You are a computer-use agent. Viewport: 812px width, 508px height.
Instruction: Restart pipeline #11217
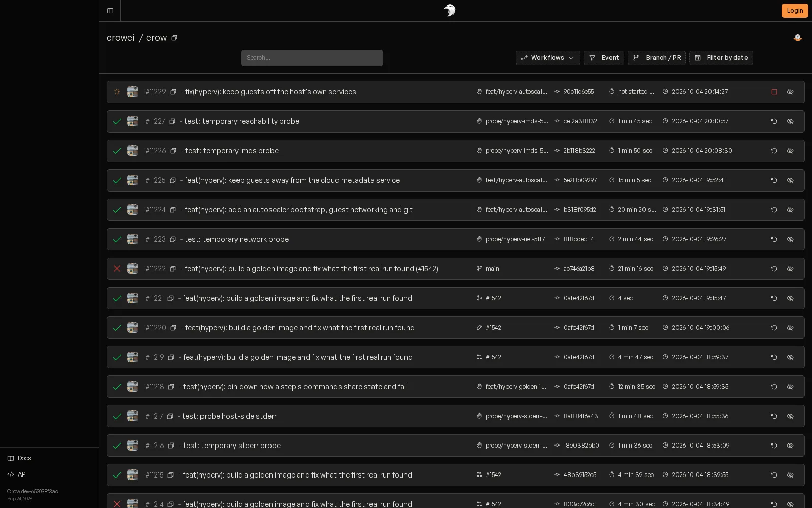(x=774, y=416)
